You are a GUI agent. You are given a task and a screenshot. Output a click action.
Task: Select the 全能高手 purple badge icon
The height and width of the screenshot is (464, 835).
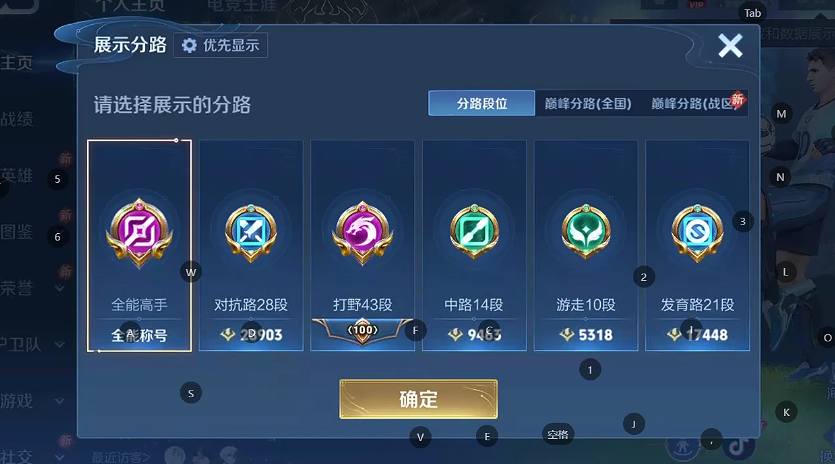point(139,232)
